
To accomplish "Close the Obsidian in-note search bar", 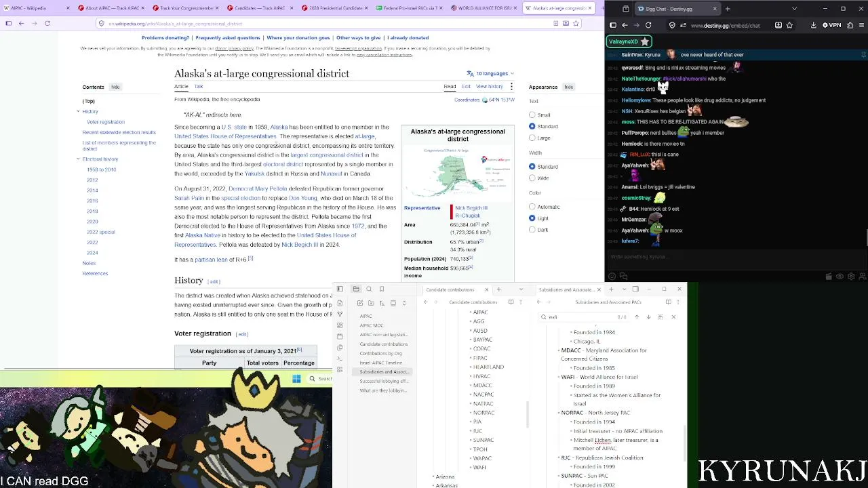I will coord(673,317).
